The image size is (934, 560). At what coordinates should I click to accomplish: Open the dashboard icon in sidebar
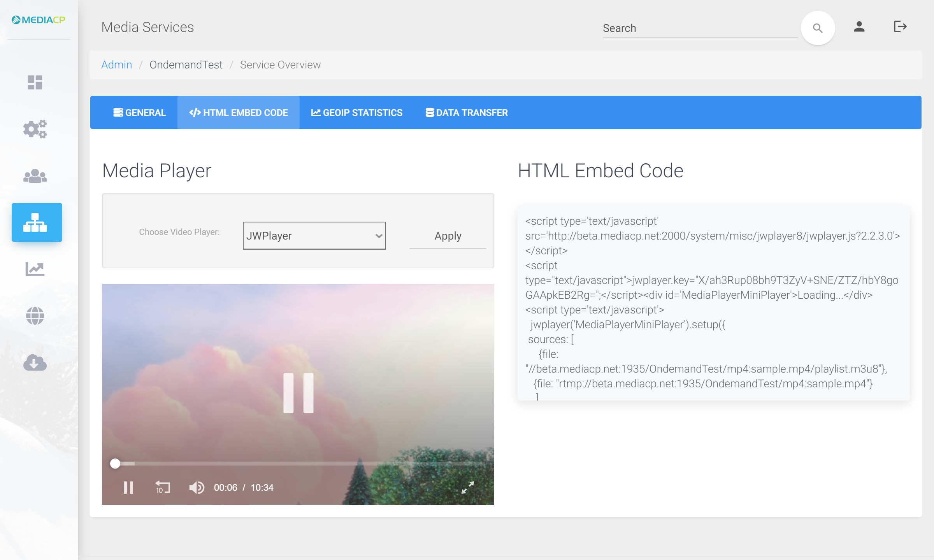[35, 82]
